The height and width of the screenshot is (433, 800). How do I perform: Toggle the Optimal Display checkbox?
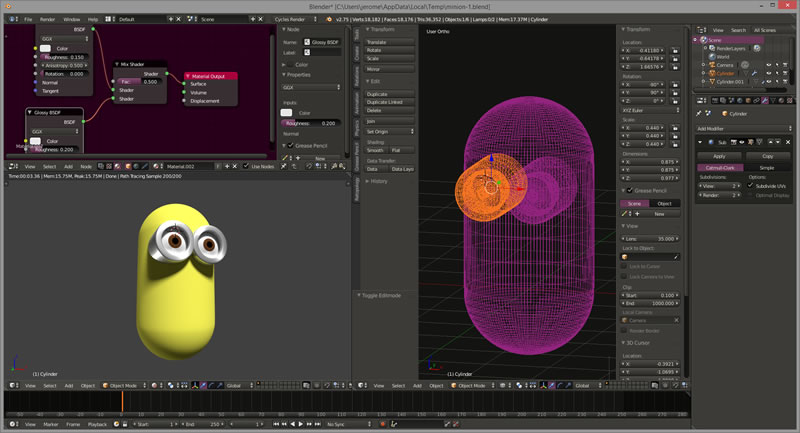pos(750,195)
